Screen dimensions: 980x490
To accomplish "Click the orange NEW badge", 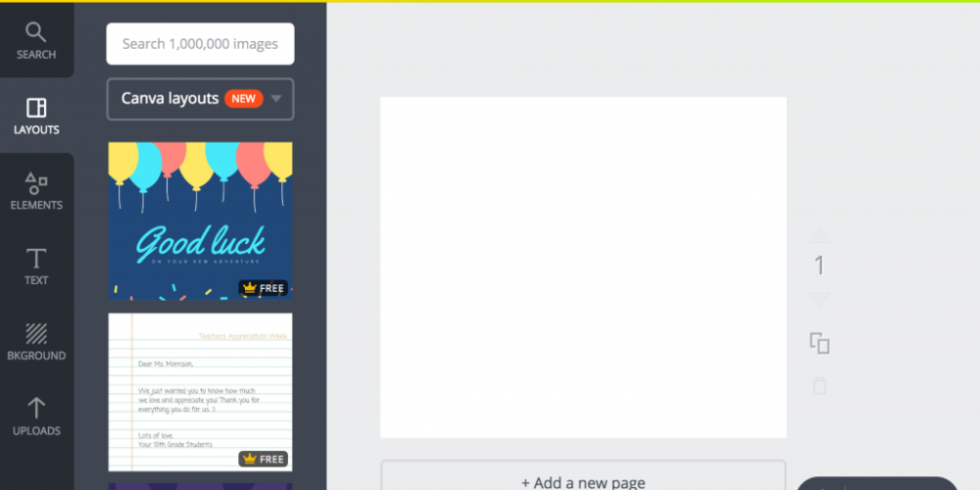I will [x=243, y=99].
